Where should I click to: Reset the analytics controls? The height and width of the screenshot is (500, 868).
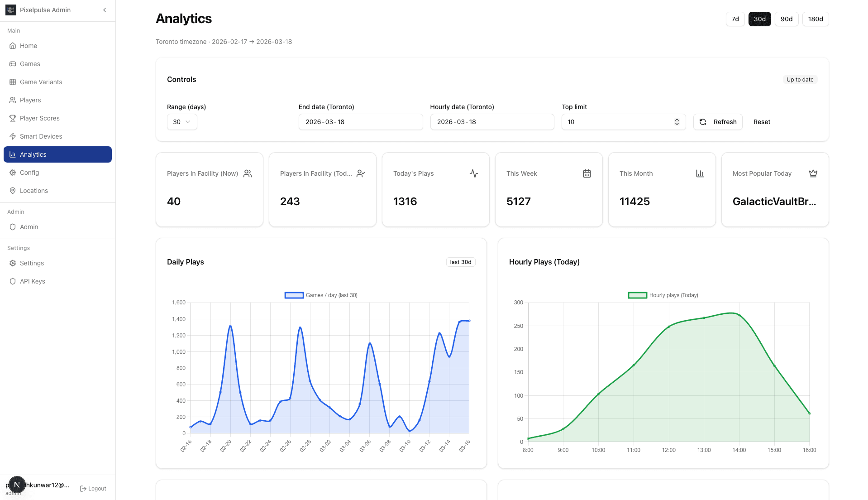(x=761, y=122)
